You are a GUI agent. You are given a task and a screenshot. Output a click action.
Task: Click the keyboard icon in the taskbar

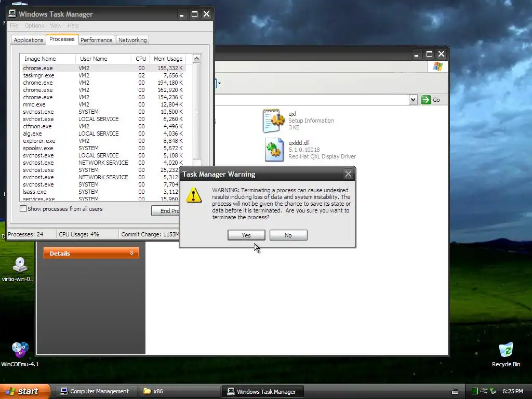pyautogui.click(x=455, y=392)
